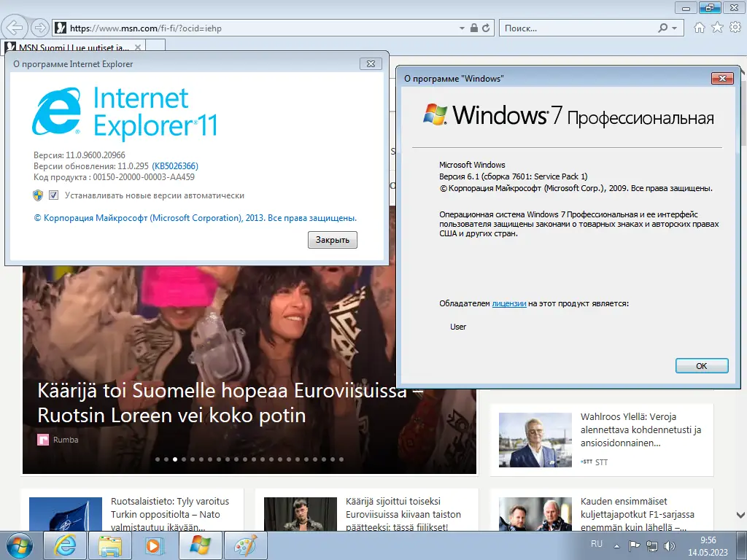The image size is (747, 560).
Task: Click the Käärijä toi Suomelle hopeaa headline
Action: click(x=231, y=402)
